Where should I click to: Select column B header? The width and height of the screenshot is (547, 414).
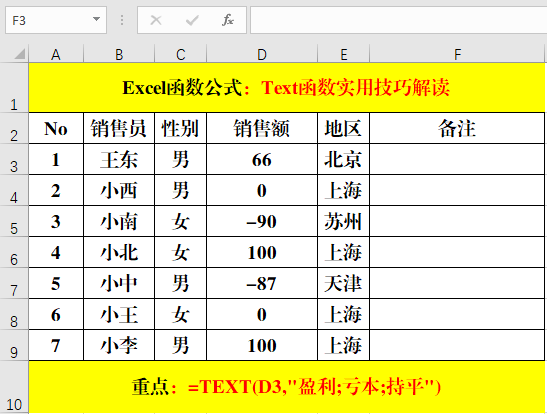click(x=119, y=54)
